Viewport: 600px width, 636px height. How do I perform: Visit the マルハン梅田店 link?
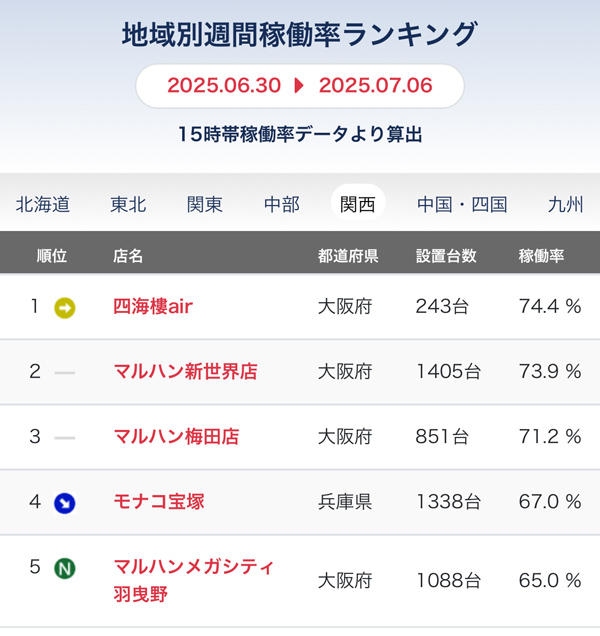click(x=176, y=436)
